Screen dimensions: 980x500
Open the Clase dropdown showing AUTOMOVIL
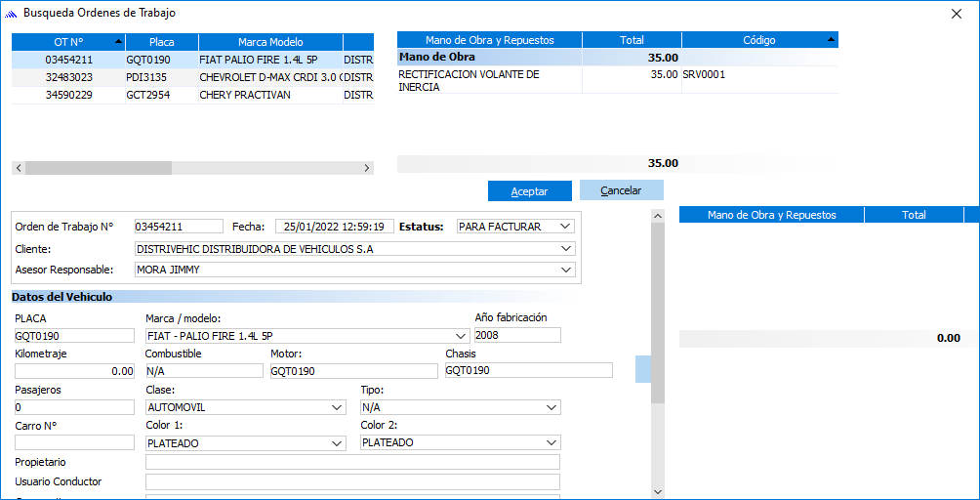(337, 407)
